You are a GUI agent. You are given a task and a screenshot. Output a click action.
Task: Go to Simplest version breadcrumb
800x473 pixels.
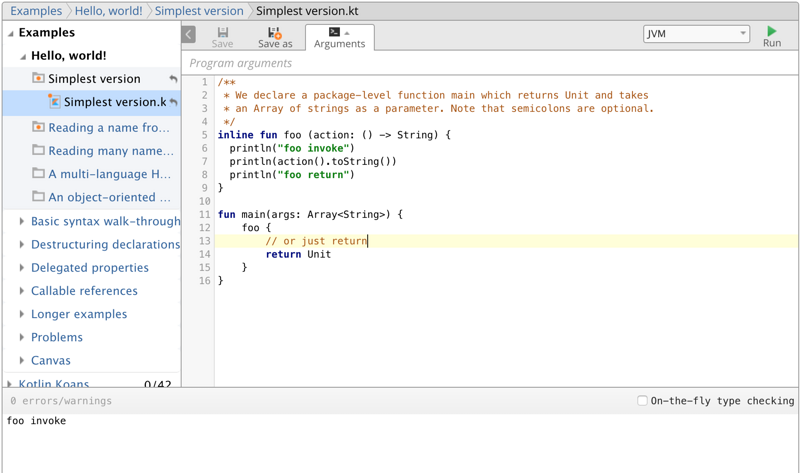tap(199, 11)
